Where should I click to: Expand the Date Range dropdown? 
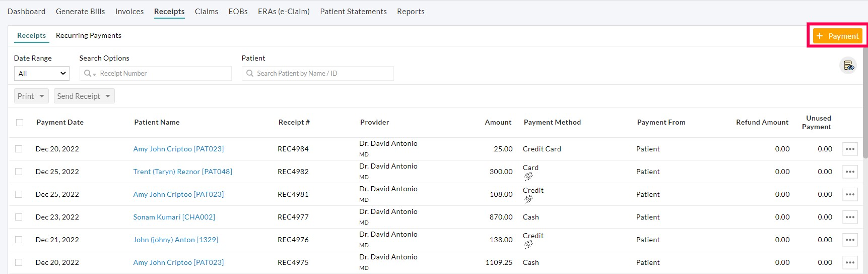[x=42, y=74]
